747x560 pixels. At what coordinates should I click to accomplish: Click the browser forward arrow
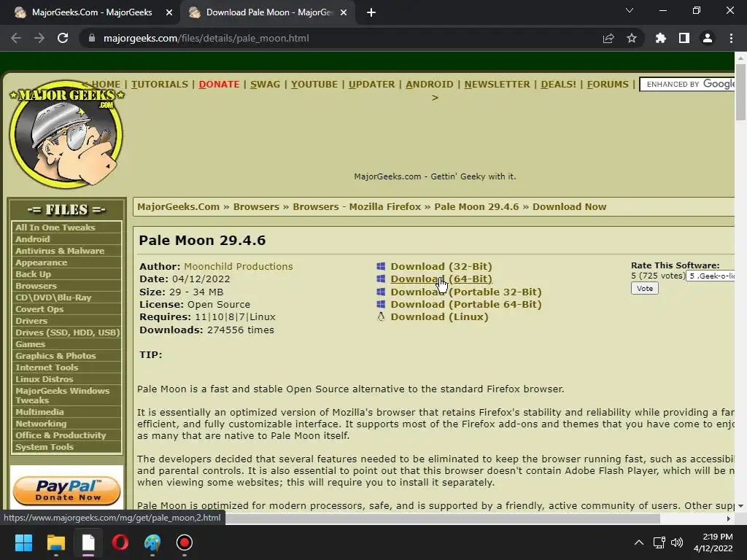coord(39,38)
